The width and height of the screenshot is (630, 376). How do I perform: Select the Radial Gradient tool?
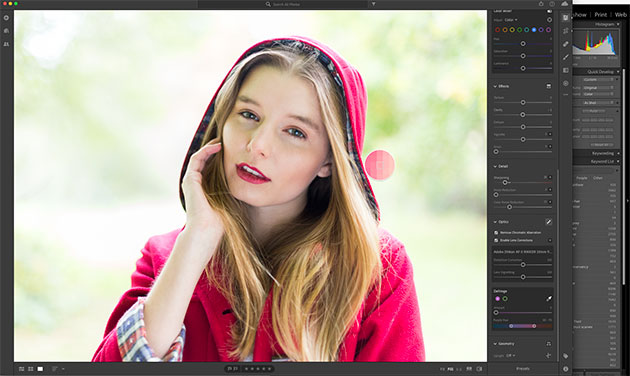tap(566, 83)
